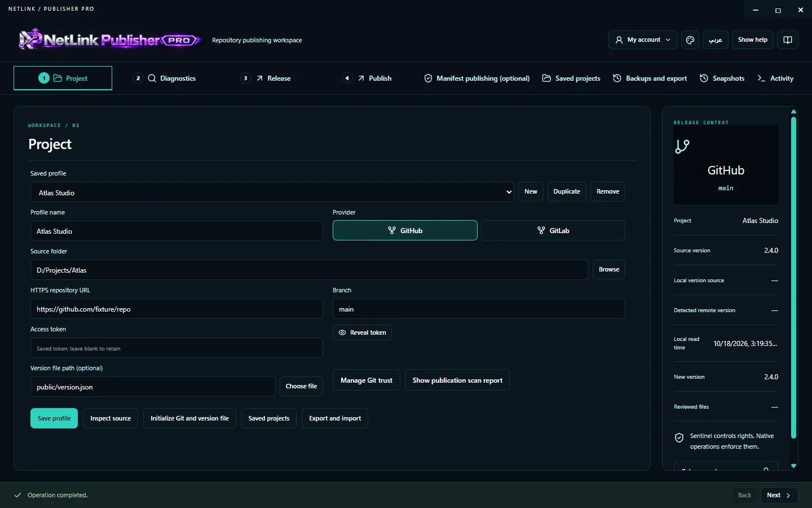This screenshot has width=812, height=508.
Task: Click the theme palette icon button
Action: [x=690, y=40]
